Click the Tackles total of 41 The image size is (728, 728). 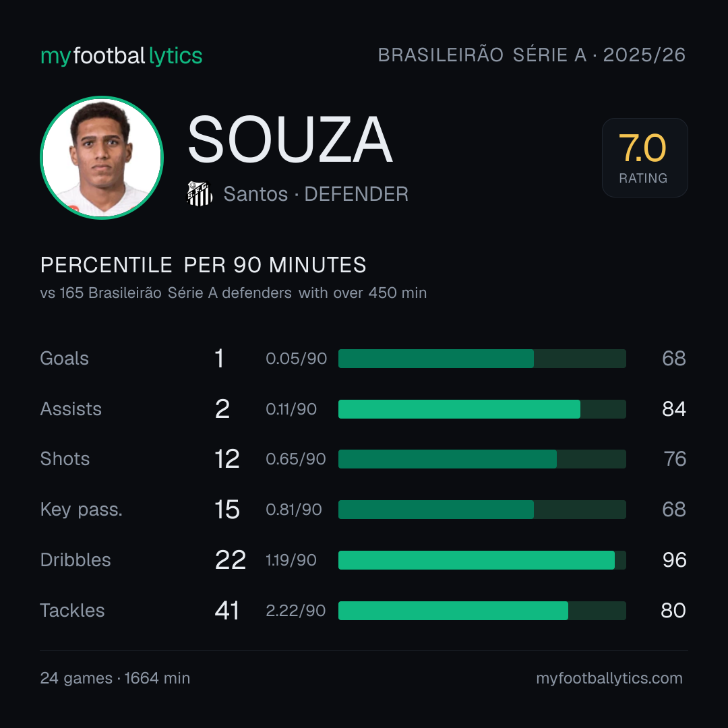227,611
